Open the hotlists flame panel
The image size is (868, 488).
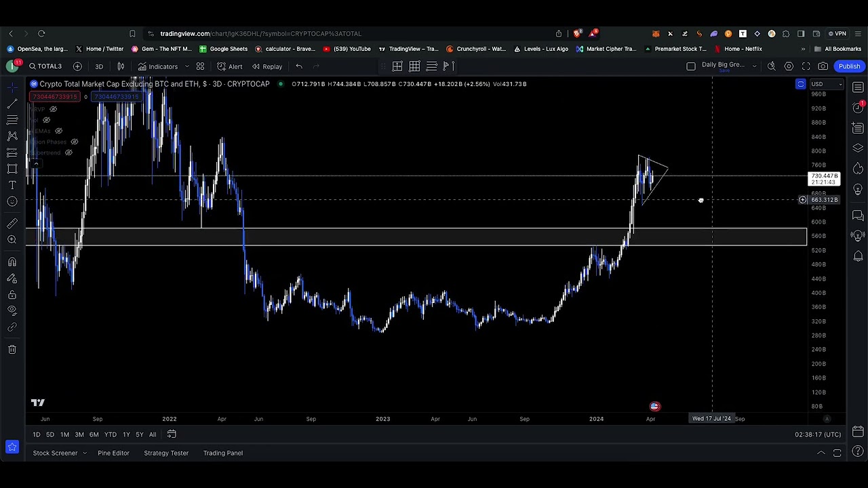coord(858,168)
